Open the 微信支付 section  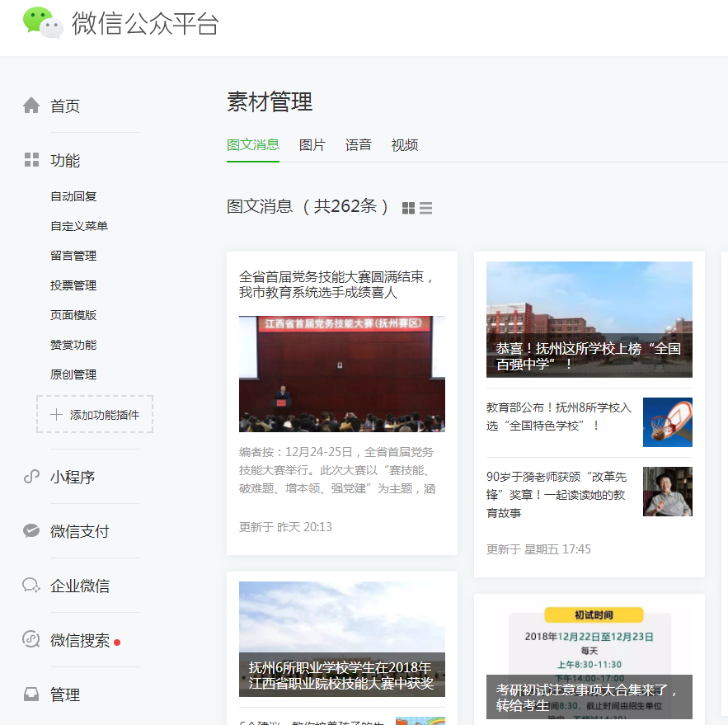[x=80, y=531]
